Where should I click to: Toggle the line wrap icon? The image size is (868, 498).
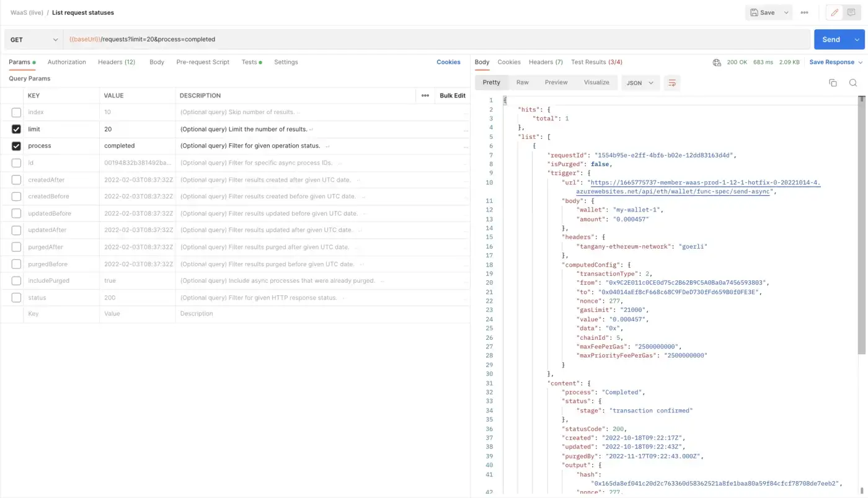pos(671,82)
